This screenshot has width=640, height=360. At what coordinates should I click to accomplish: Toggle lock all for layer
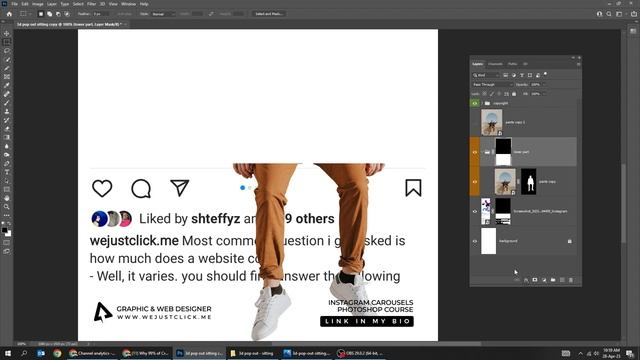click(x=514, y=94)
